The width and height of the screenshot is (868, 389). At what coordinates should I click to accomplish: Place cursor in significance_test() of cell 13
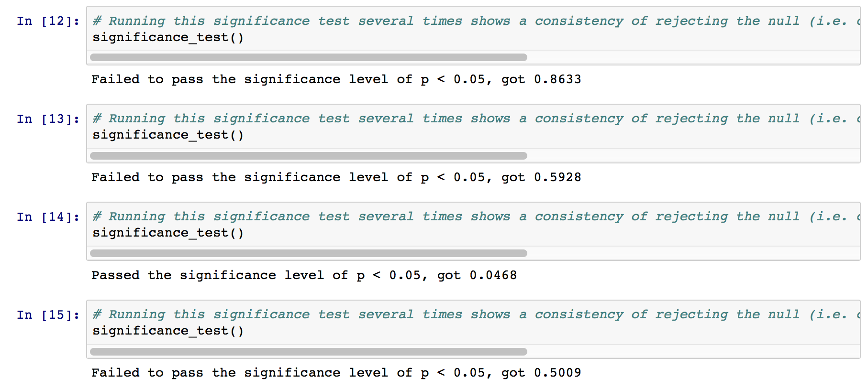pos(168,135)
